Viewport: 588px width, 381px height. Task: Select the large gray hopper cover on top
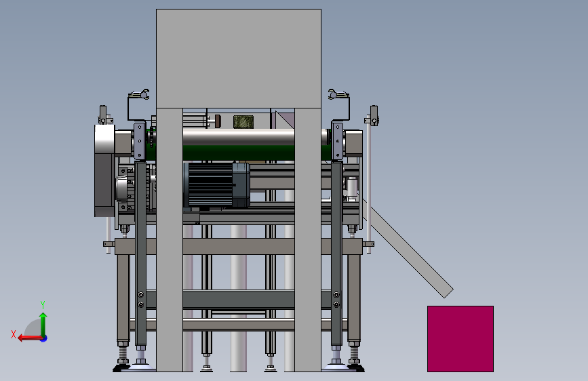click(239, 59)
